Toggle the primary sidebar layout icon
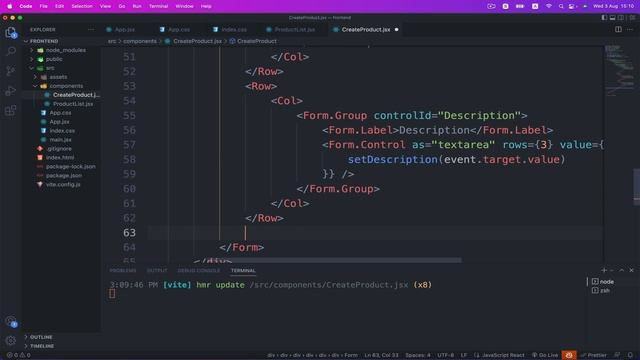640x360 pixels. pos(604,18)
